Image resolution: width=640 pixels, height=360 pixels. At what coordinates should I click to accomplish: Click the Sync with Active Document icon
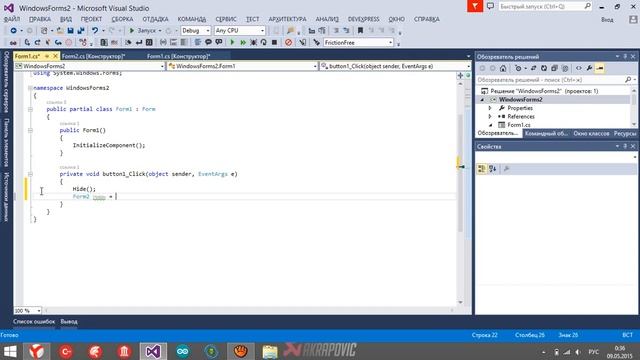533,69
